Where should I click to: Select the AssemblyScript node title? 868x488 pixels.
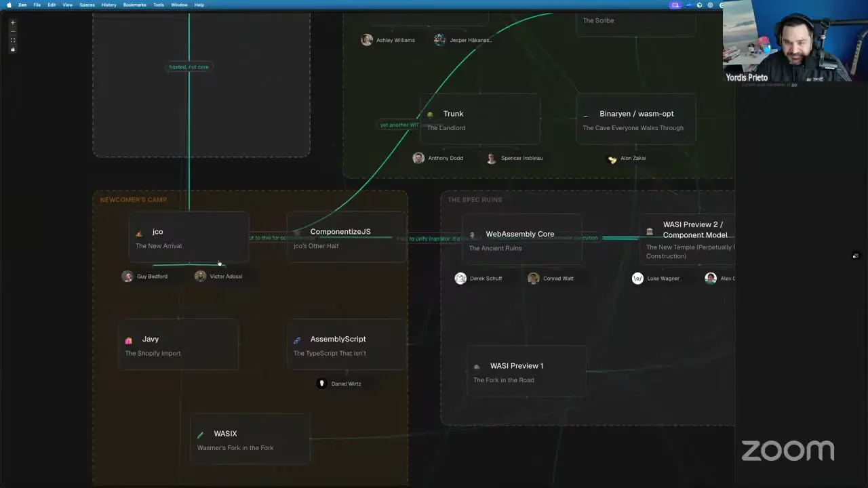(x=338, y=339)
